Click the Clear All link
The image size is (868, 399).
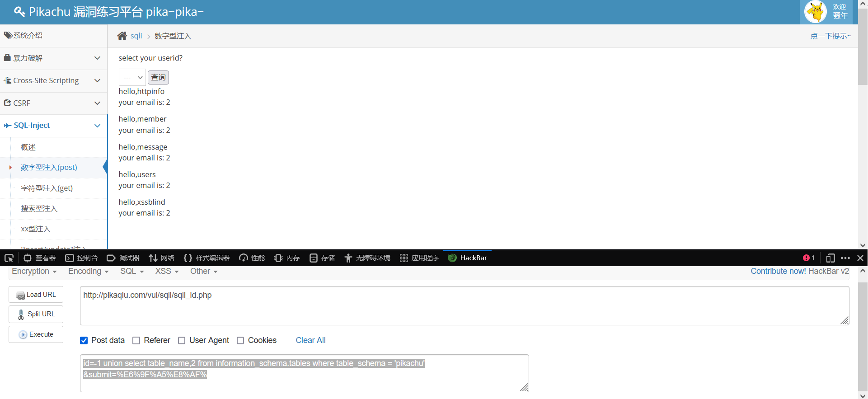(310, 340)
